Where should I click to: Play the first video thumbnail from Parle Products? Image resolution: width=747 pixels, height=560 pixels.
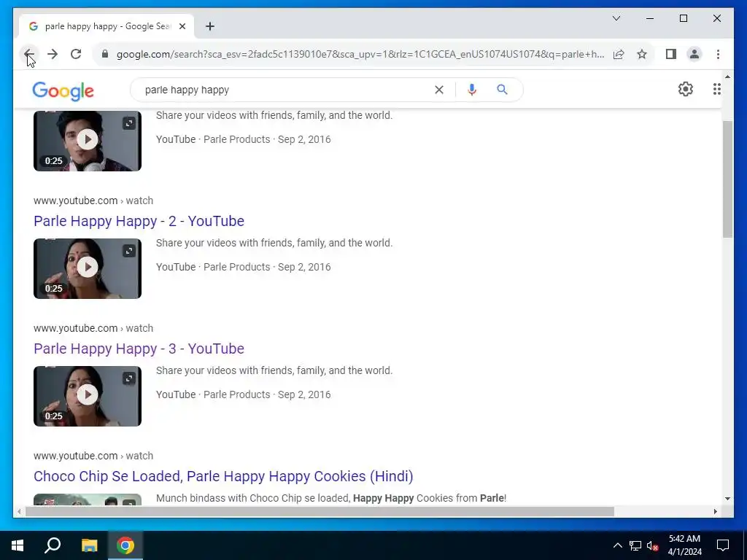(x=88, y=140)
